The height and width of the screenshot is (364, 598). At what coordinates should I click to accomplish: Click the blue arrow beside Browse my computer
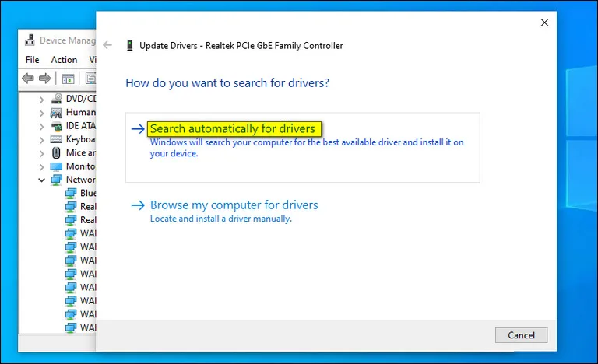138,205
